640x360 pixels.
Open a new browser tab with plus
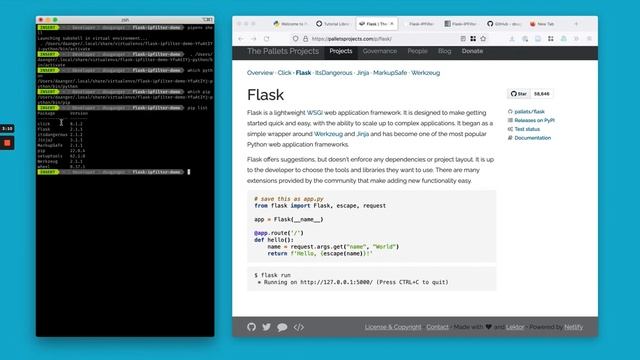tap(576, 24)
